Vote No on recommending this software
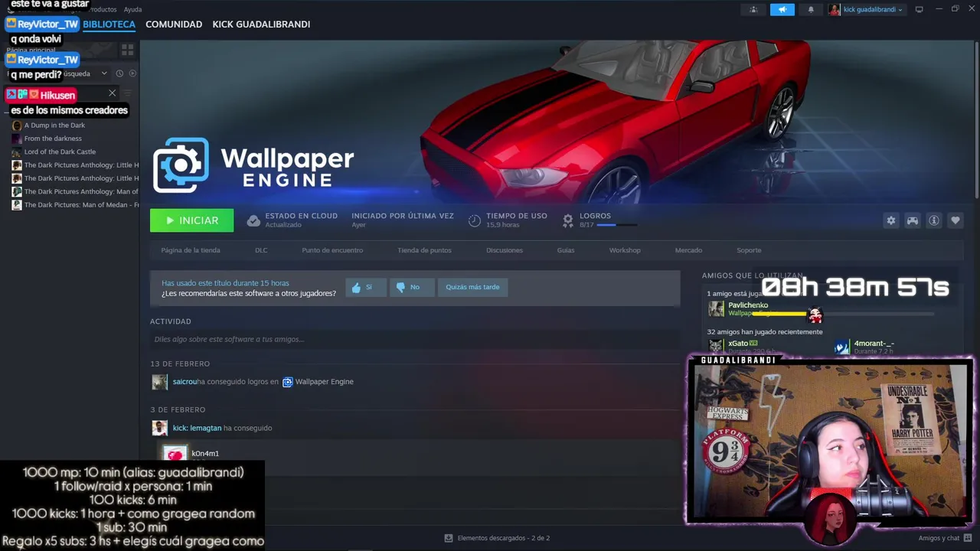This screenshot has width=980, height=551. point(411,287)
